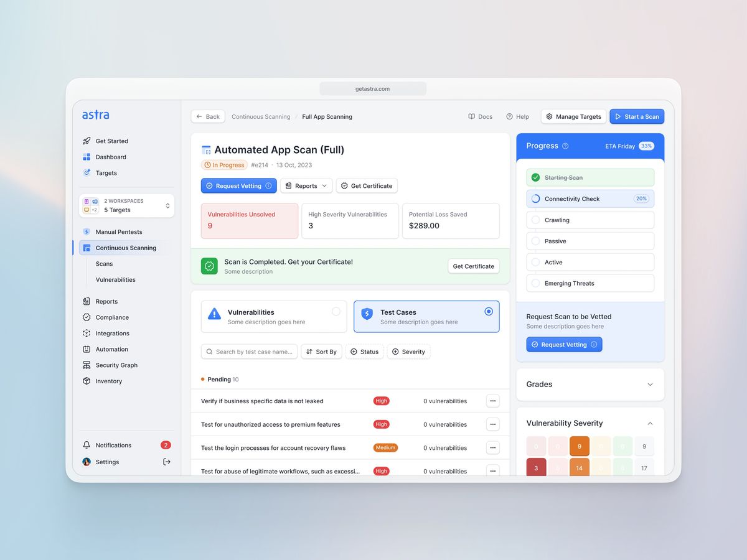Collapse the Vulnerability Severity panel
The width and height of the screenshot is (747, 560).
click(650, 423)
